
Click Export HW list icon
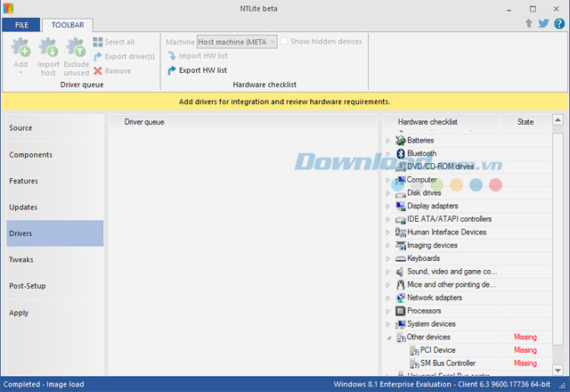[172, 70]
